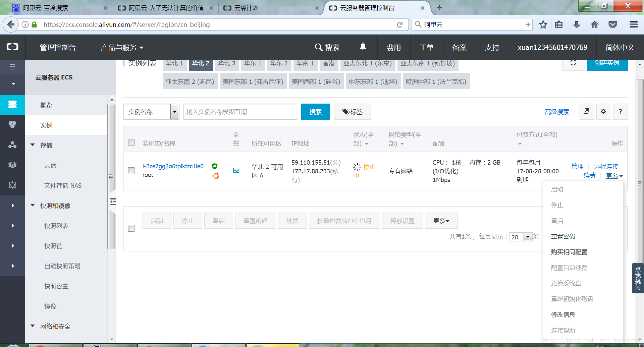644x347 pixels.
Task: Open the third service icon in left rail
Action: pyautogui.click(x=12, y=145)
